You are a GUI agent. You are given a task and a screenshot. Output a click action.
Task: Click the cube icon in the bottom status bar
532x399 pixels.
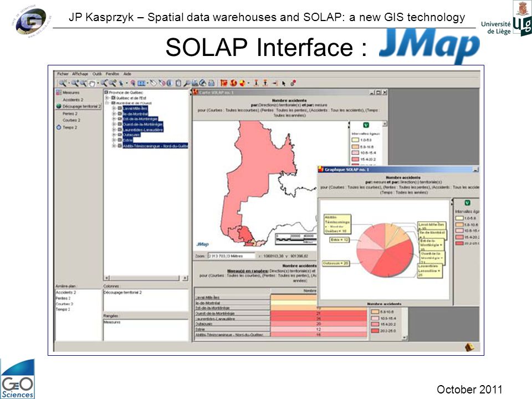469,347
